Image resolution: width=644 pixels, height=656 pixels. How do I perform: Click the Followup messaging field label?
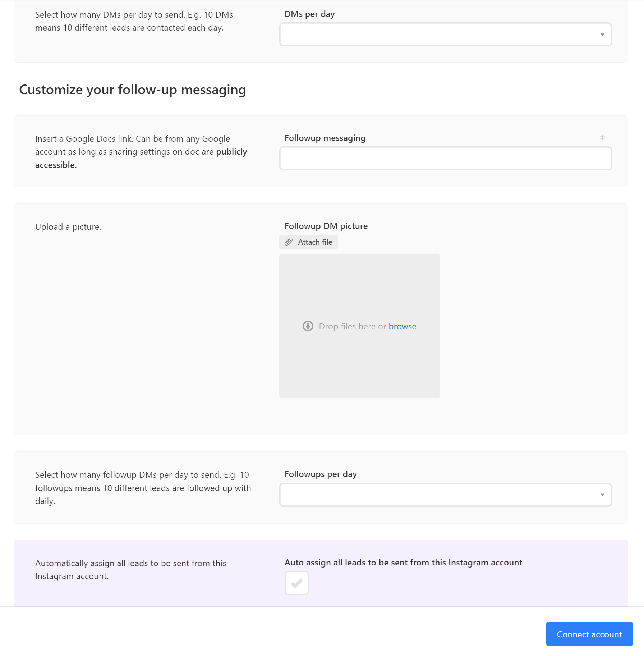pos(325,138)
